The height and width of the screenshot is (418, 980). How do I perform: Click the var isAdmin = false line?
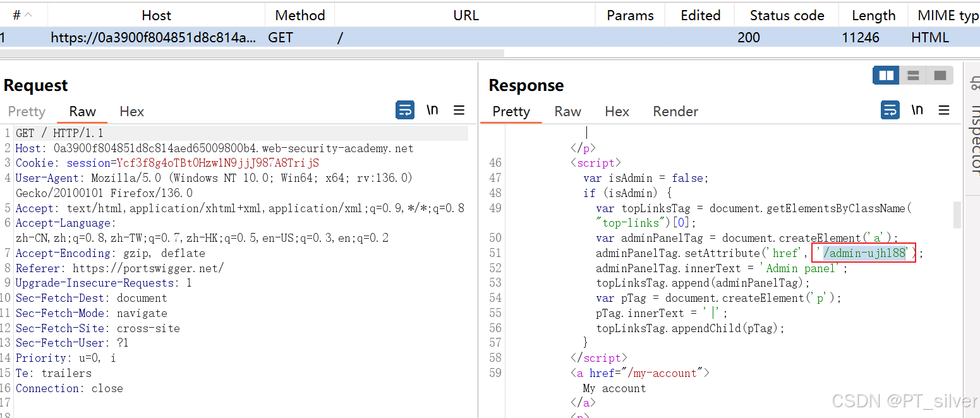(646, 178)
